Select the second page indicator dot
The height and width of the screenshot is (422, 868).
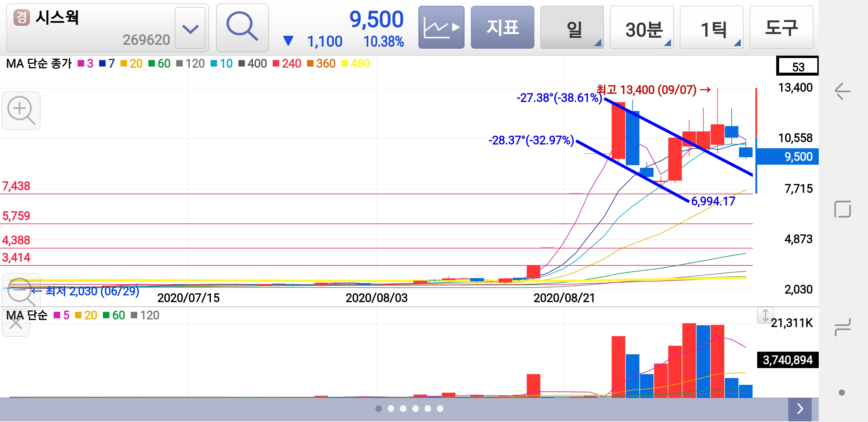point(391,409)
